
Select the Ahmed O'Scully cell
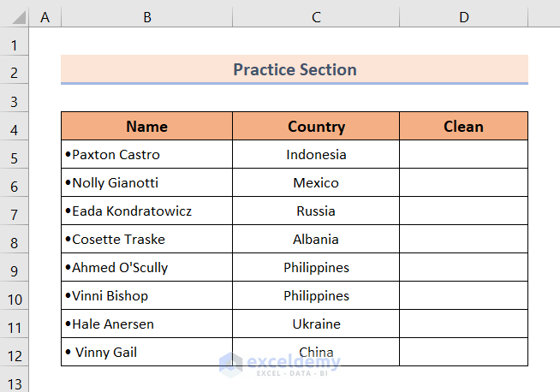pos(146,268)
